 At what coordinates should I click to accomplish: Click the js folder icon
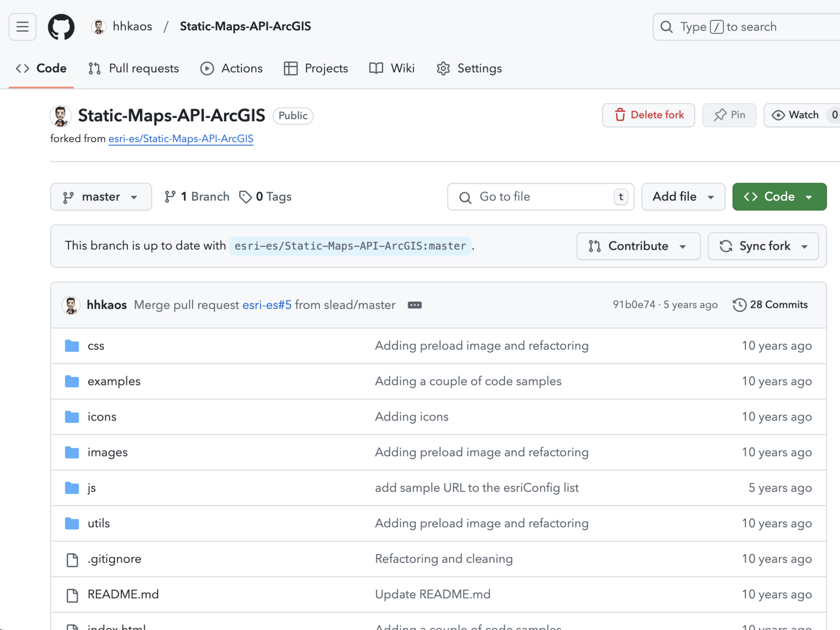pyautogui.click(x=72, y=488)
